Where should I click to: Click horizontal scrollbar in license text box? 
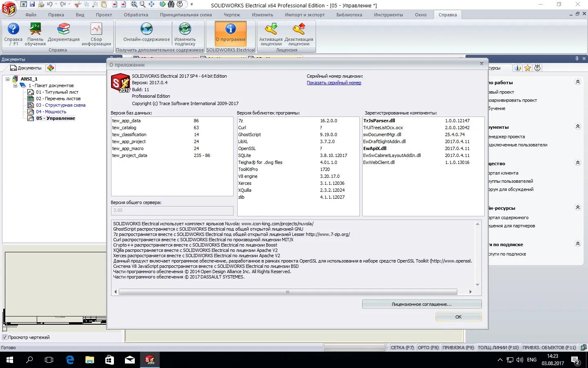pos(288,292)
